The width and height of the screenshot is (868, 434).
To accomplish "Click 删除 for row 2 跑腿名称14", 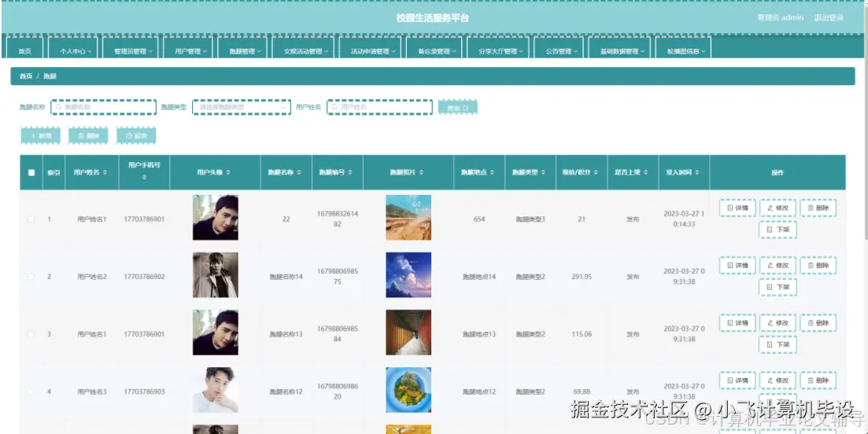I will click(818, 266).
